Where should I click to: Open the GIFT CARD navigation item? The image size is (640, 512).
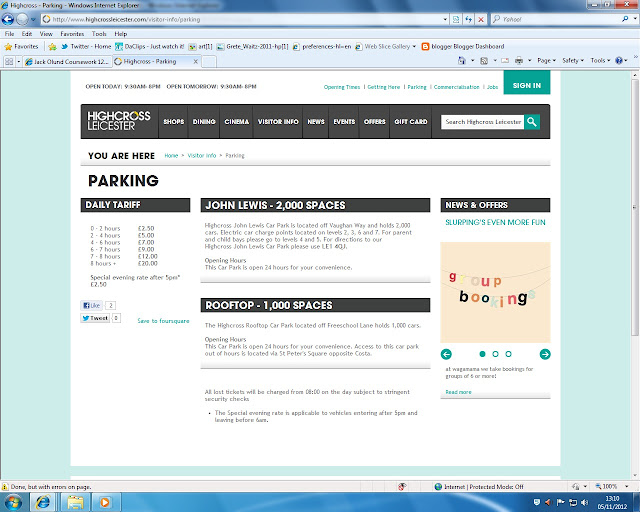[411, 122]
